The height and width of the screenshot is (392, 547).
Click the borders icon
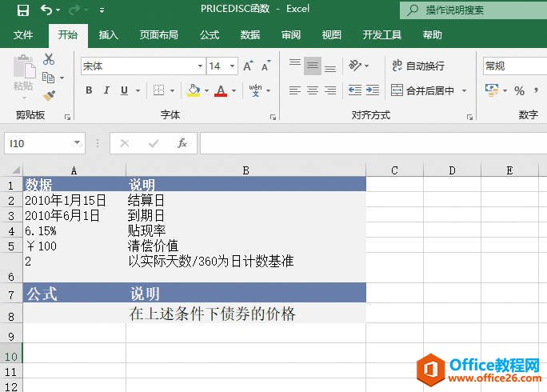coord(158,90)
